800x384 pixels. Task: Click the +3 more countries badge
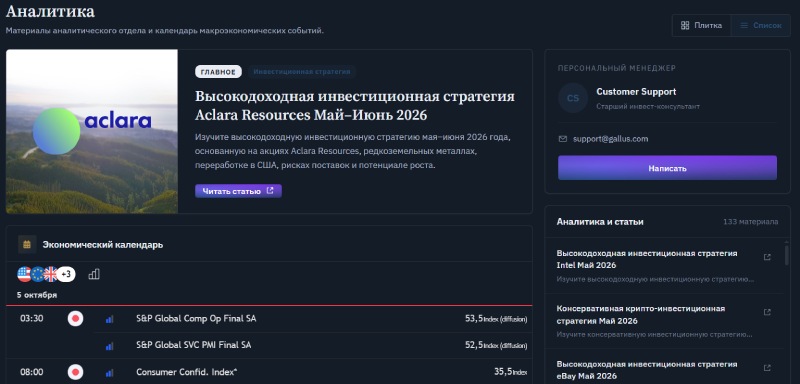click(x=66, y=274)
